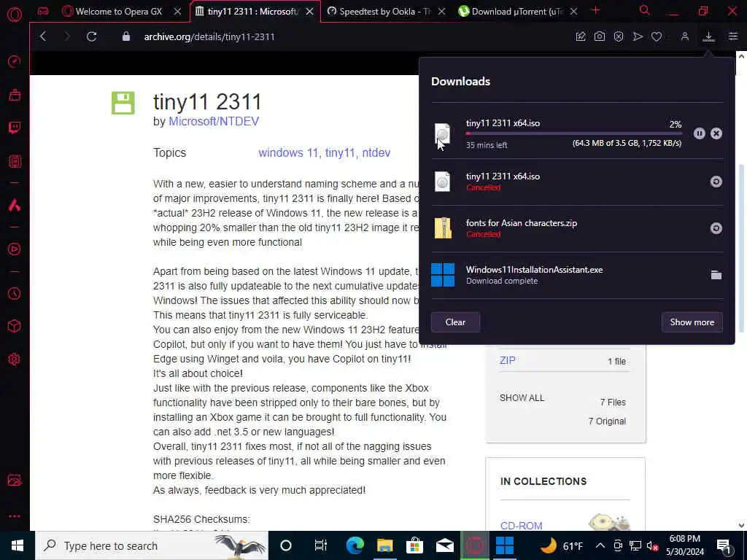747x560 pixels.
Task: Open ad blocker shield icon
Action: [x=619, y=36]
